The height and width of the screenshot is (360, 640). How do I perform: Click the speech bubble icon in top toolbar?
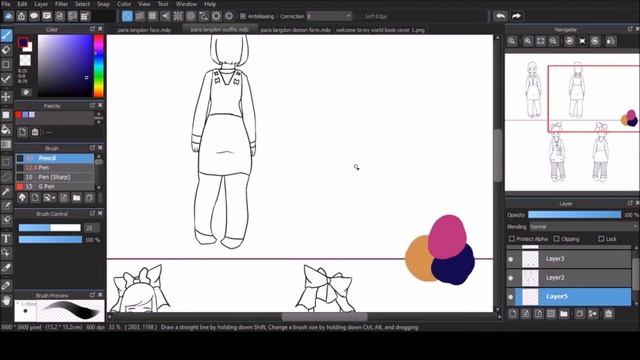(34, 16)
